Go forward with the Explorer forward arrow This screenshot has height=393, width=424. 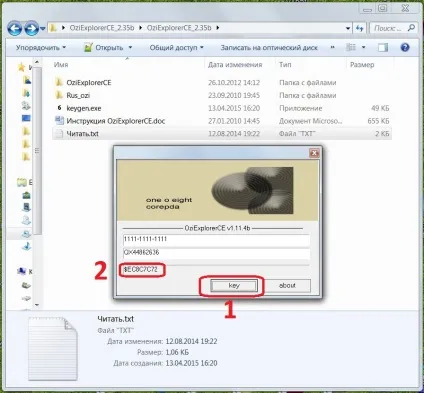[31, 28]
